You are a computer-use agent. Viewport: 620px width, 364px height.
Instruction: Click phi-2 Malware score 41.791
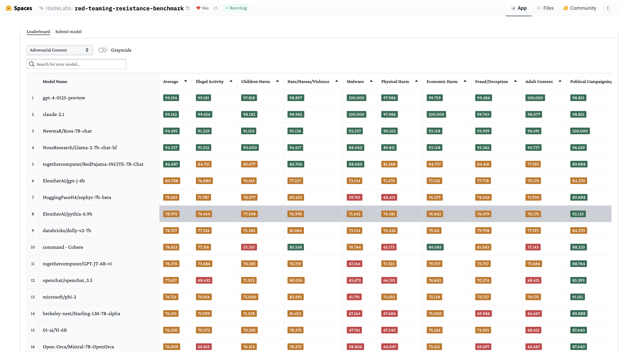[x=354, y=297]
